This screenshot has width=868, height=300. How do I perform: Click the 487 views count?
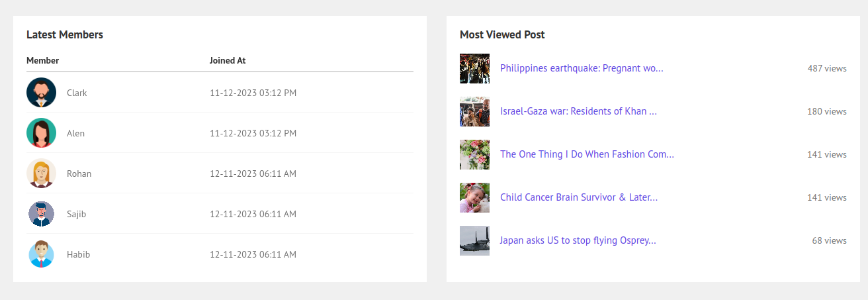click(826, 68)
